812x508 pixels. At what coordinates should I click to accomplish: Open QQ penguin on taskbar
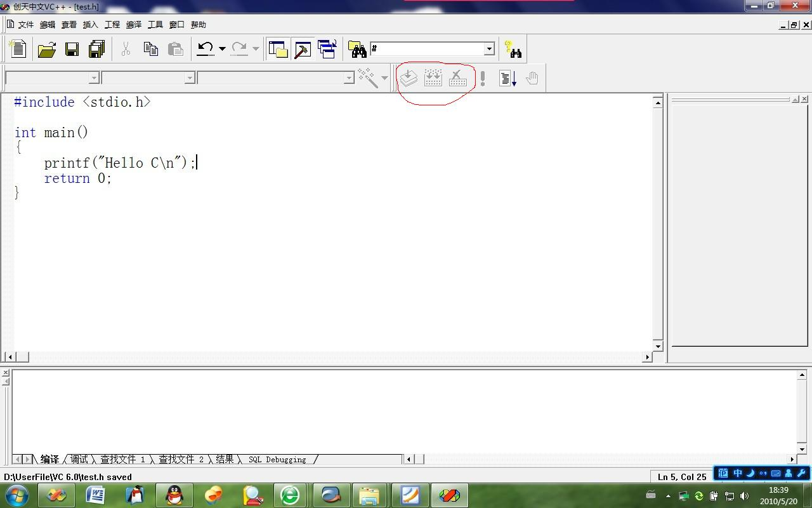(x=174, y=495)
